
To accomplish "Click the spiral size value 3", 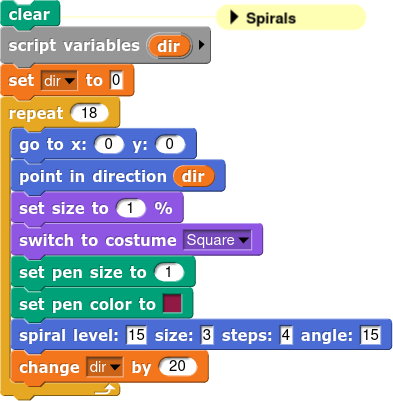I will (x=207, y=335).
